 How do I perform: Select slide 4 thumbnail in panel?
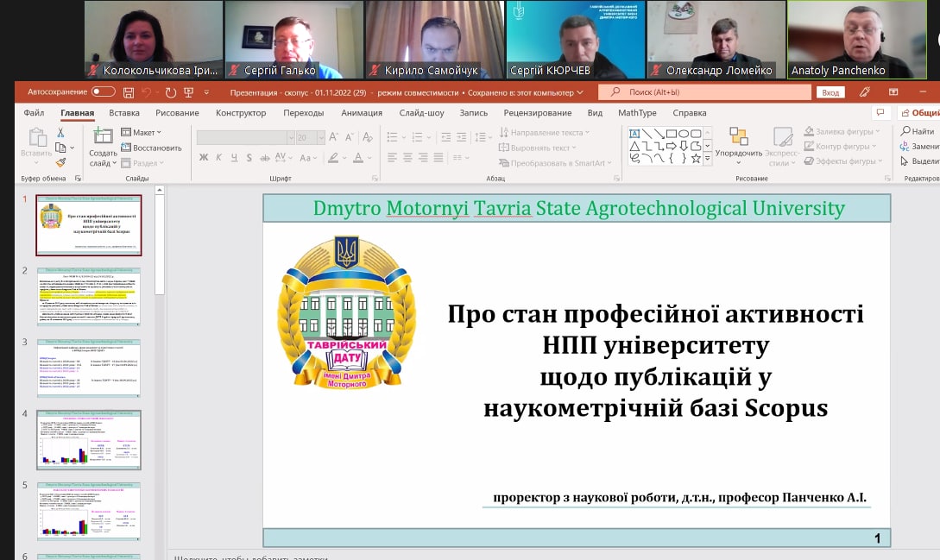(89, 442)
